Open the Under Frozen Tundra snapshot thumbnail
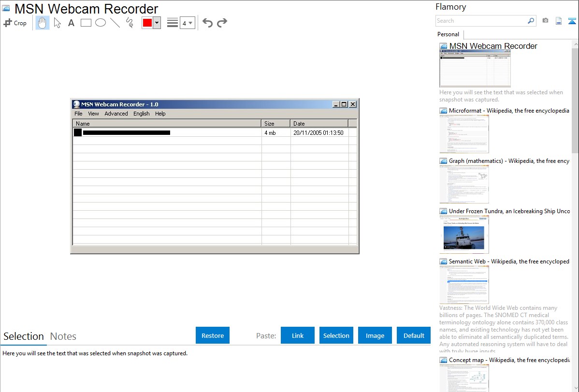 (x=464, y=234)
